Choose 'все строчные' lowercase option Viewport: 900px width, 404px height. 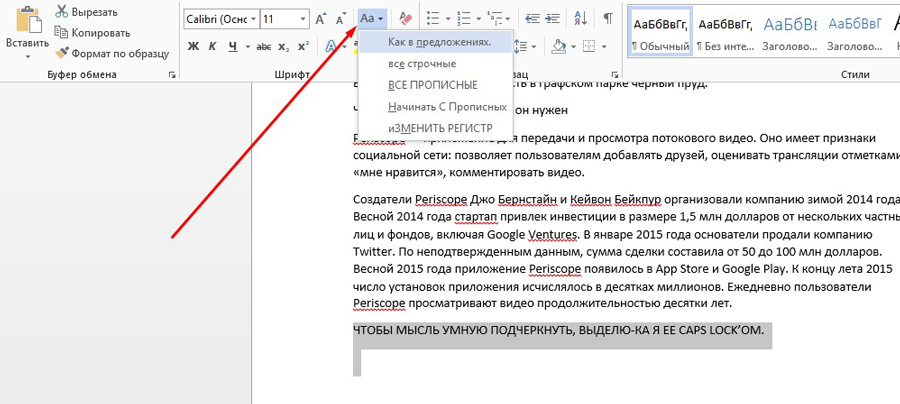(436, 64)
